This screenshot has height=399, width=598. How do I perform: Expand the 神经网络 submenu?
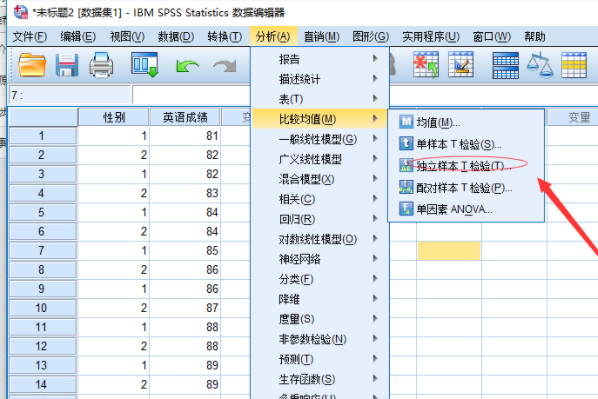[x=320, y=259]
